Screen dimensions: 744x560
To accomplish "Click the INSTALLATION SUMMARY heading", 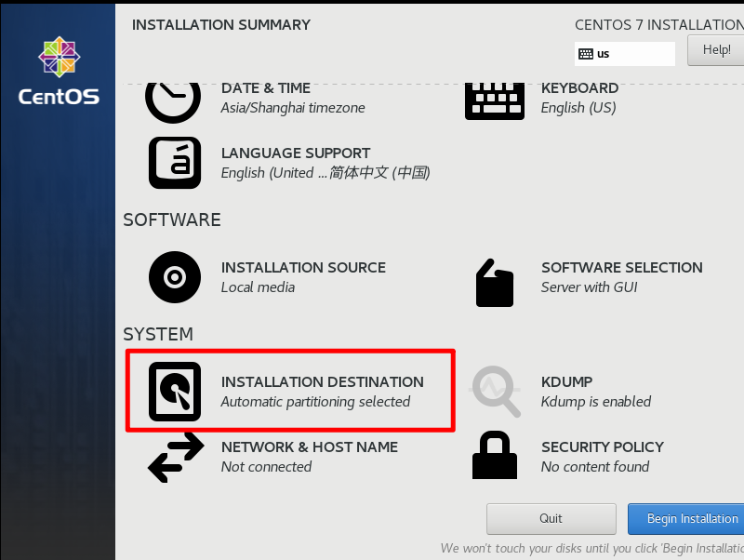I will click(221, 25).
